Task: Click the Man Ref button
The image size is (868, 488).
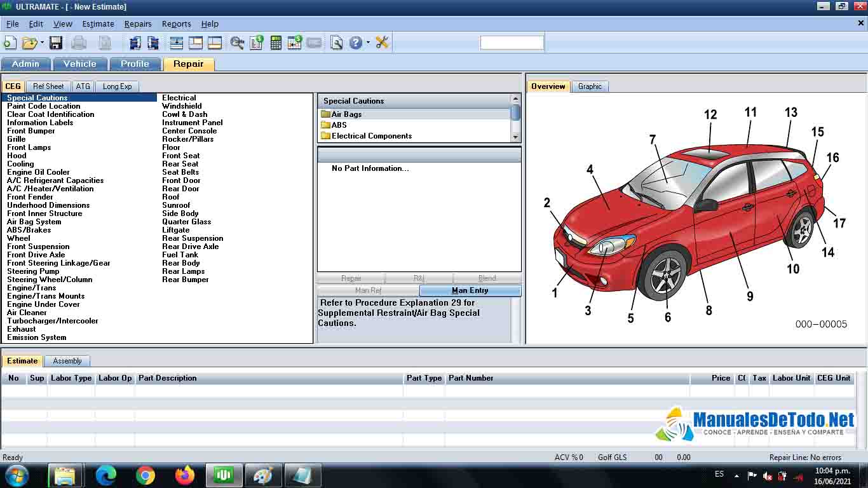Action: coord(368,290)
